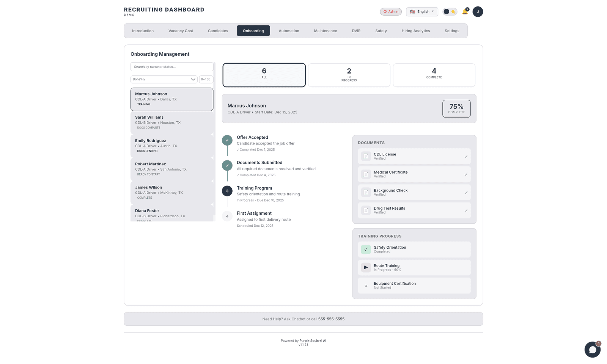This screenshot has height=364, width=607.
Task: Expand the Done% filter dropdown
Action: tap(164, 79)
